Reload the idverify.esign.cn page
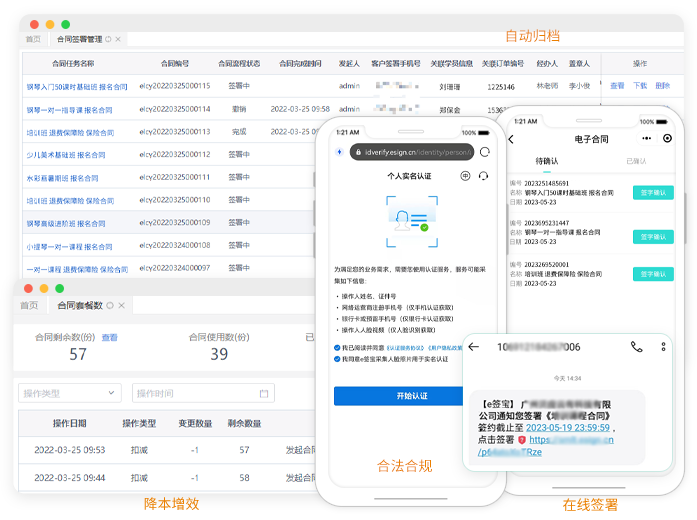This screenshot has width=697, height=520. (x=486, y=152)
